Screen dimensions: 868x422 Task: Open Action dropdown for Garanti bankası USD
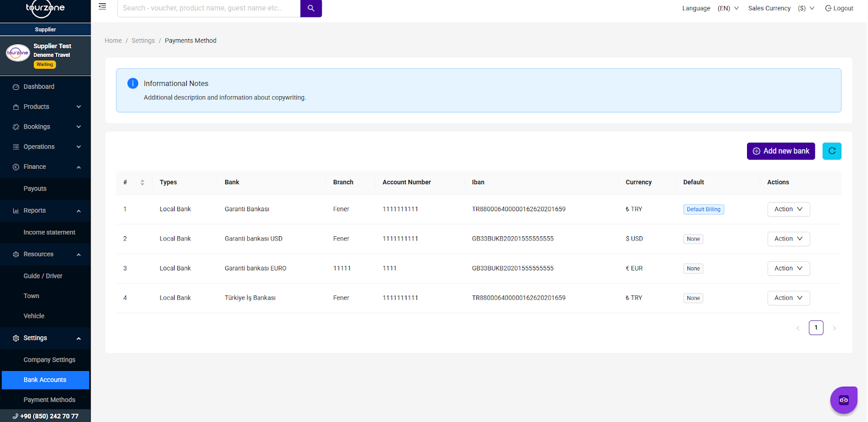click(788, 239)
